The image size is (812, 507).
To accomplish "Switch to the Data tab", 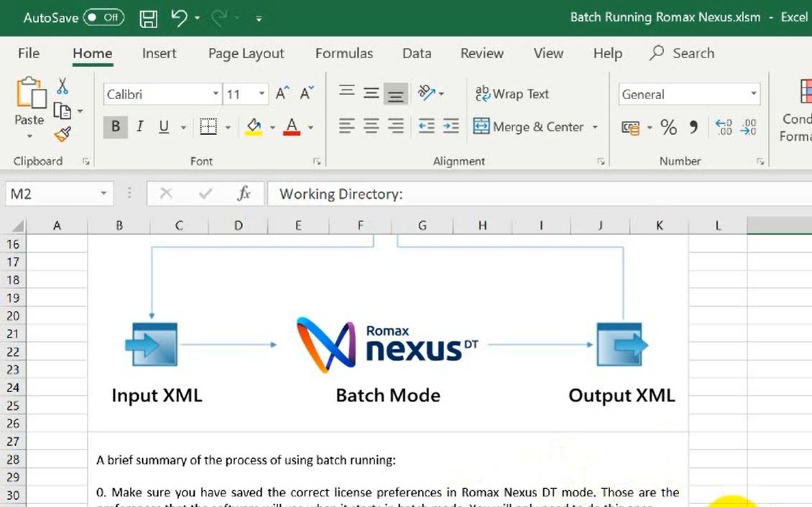I will coord(417,53).
